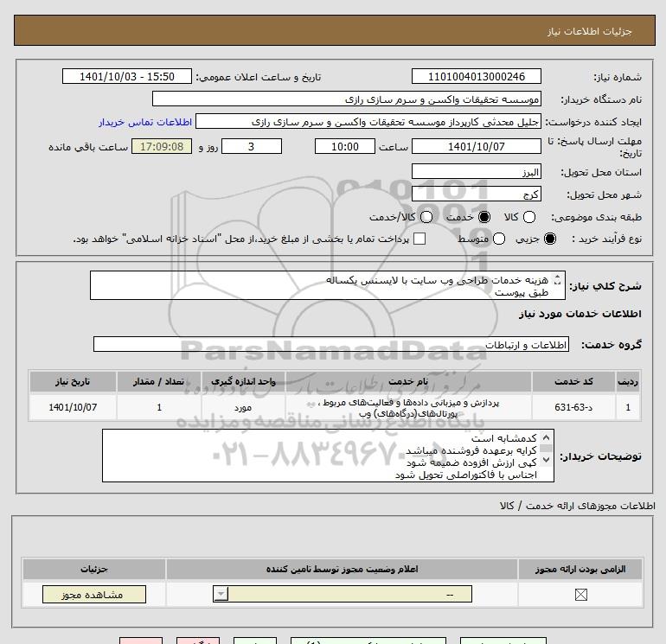Viewport: 666px width, 644px height.
Task: Click the اطلاعات خدمات مورد نیاز heading
Action: pyautogui.click(x=580, y=314)
